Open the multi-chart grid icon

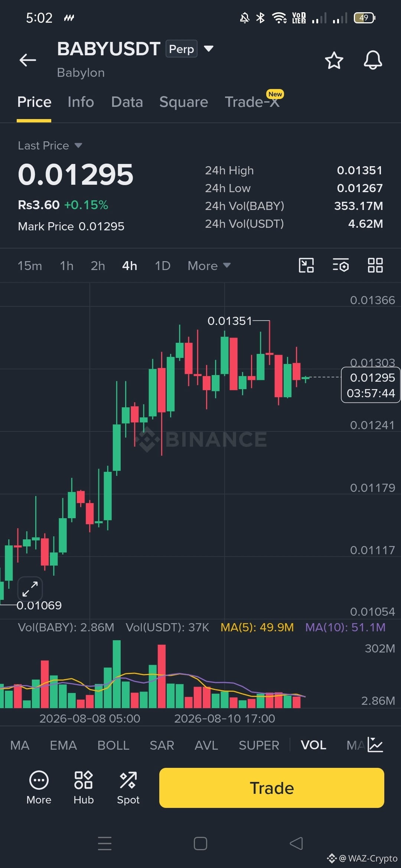pos(375,266)
